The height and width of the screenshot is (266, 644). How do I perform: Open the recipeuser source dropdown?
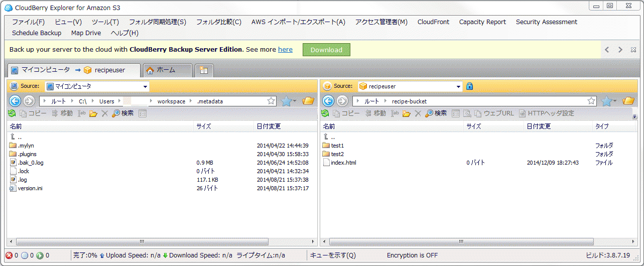(x=458, y=87)
